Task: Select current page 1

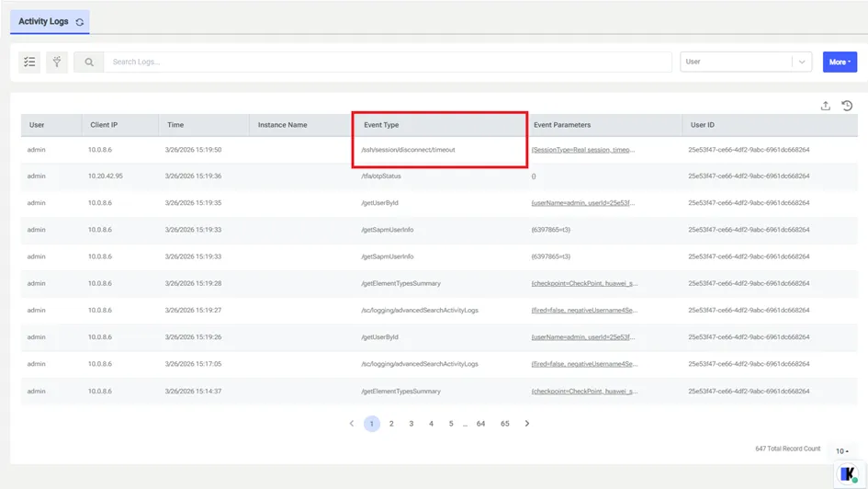Action: [372, 424]
